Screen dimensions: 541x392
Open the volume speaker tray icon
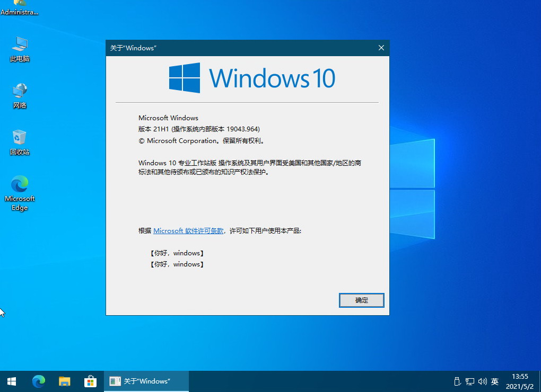click(x=482, y=381)
